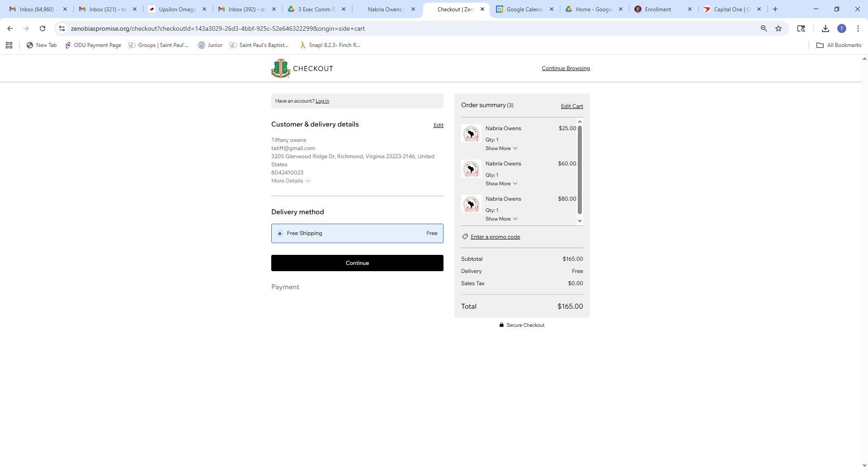Screen dimensions: 868x470
Task: Open the apps grid in bookmarks bar
Action: (x=9, y=45)
